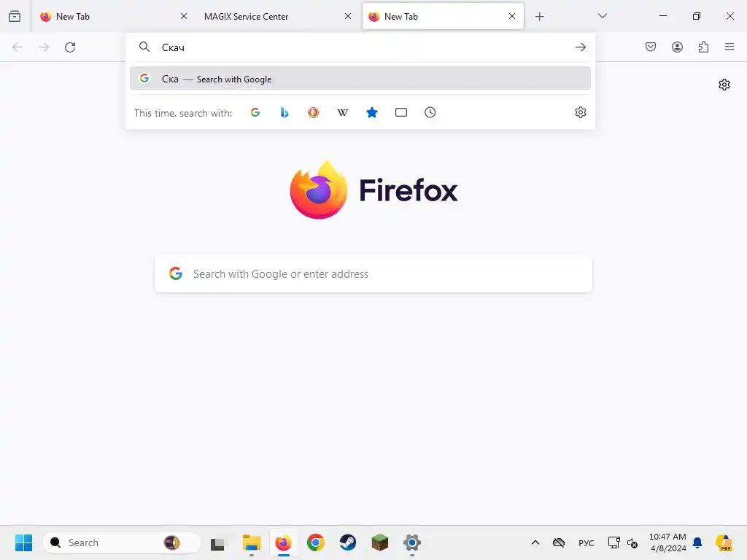Search this time with Google

click(x=255, y=112)
